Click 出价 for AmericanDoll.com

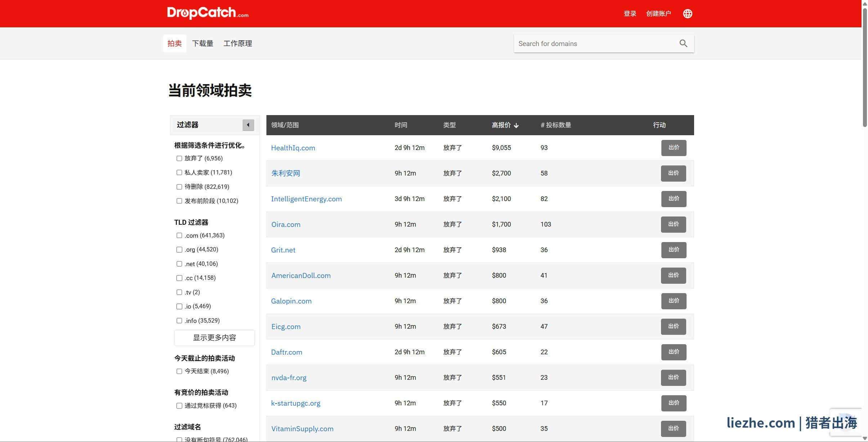point(674,275)
